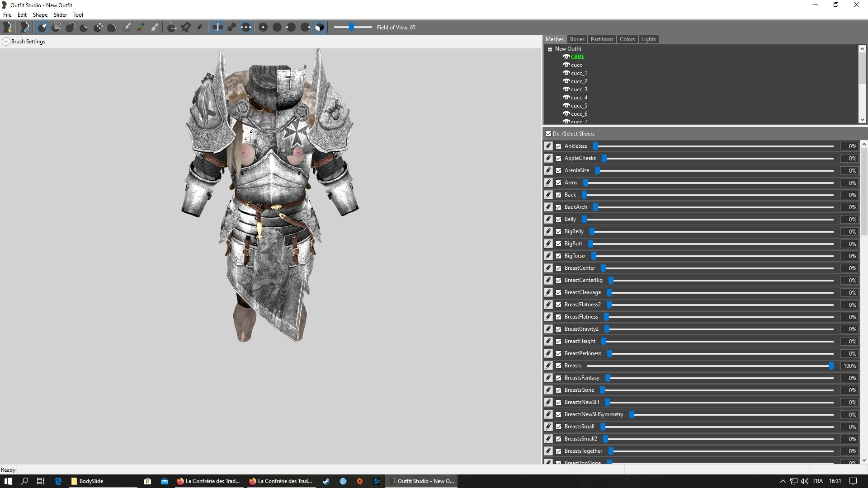Click the Load Outfit toolbar icon
This screenshot has height=488, width=868.
(25, 28)
